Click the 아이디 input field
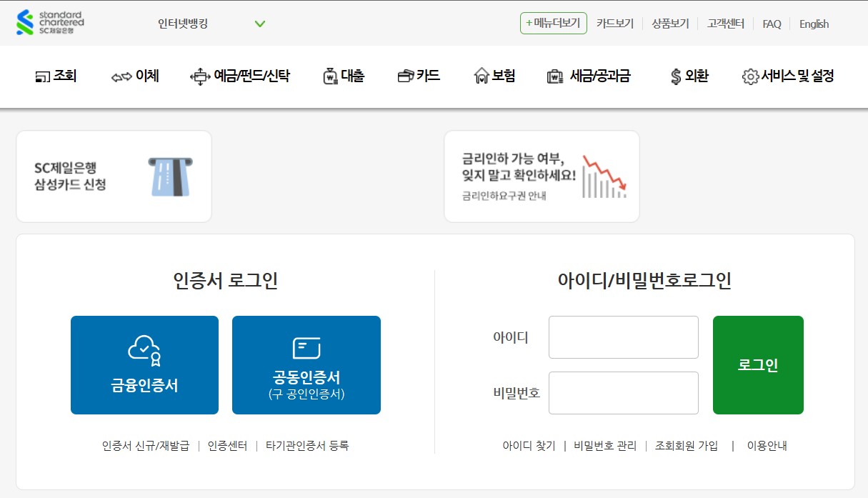868x498 pixels. point(622,337)
